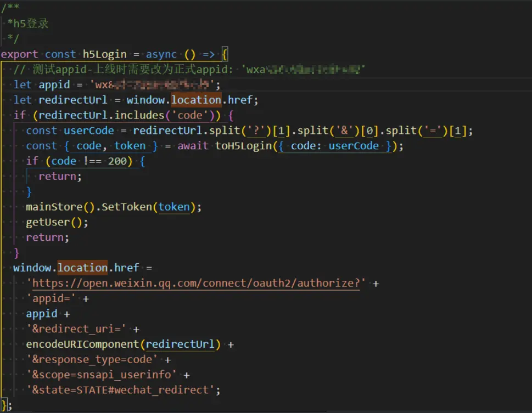Click the 'toH5Login' function call
This screenshot has width=532, height=413.
click(x=244, y=146)
